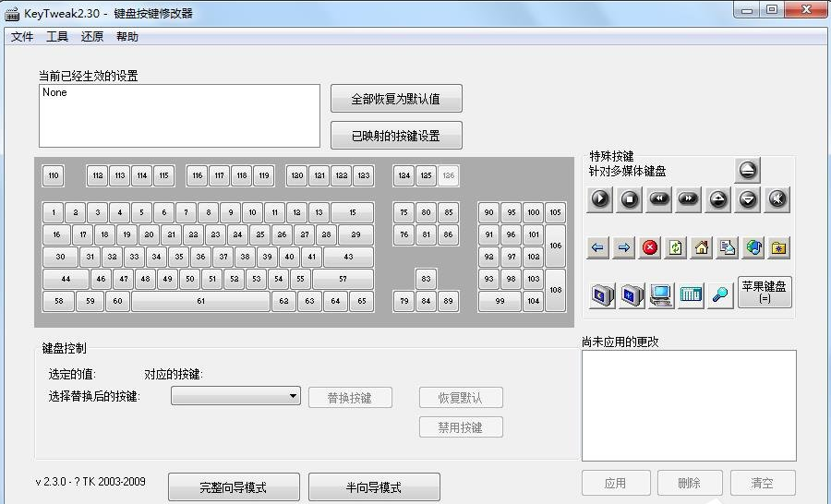
Task: Click the Calculator special key icon
Action: click(691, 294)
